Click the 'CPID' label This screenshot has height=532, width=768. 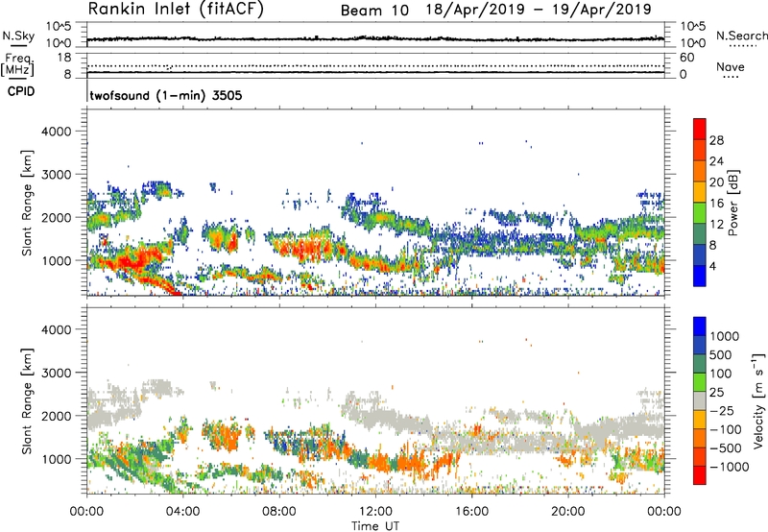(x=21, y=91)
